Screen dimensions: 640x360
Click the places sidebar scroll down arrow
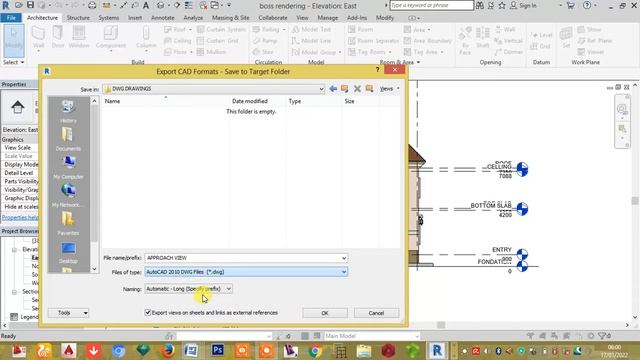(x=94, y=269)
